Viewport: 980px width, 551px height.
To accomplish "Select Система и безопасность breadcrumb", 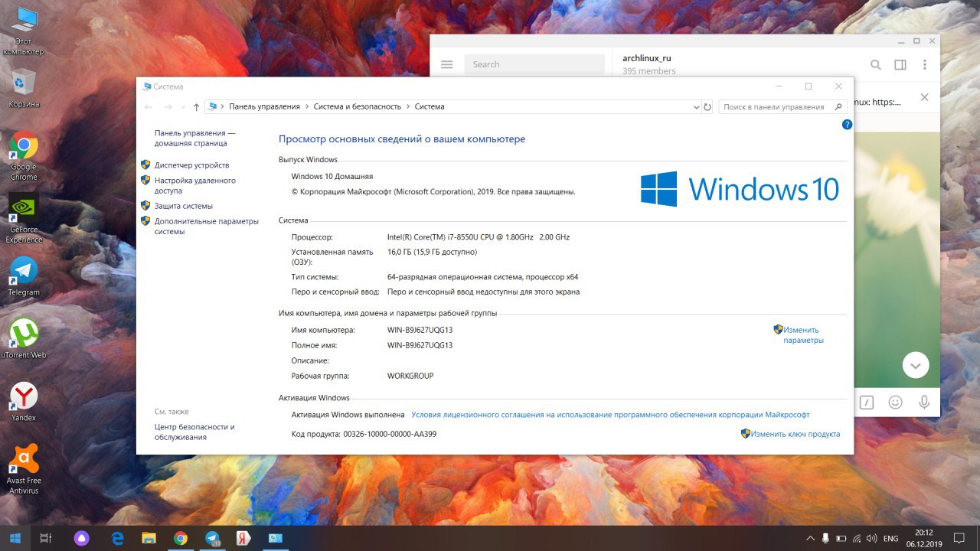I will tap(358, 107).
